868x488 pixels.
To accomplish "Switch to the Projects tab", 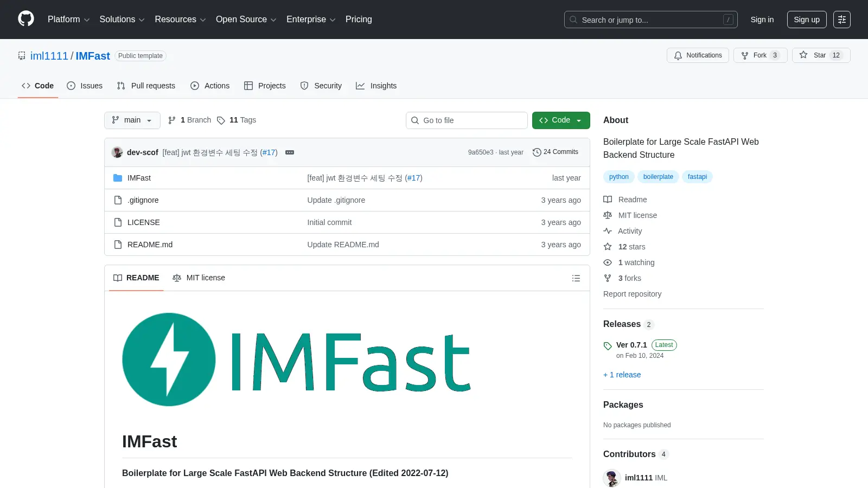I will coord(265,86).
